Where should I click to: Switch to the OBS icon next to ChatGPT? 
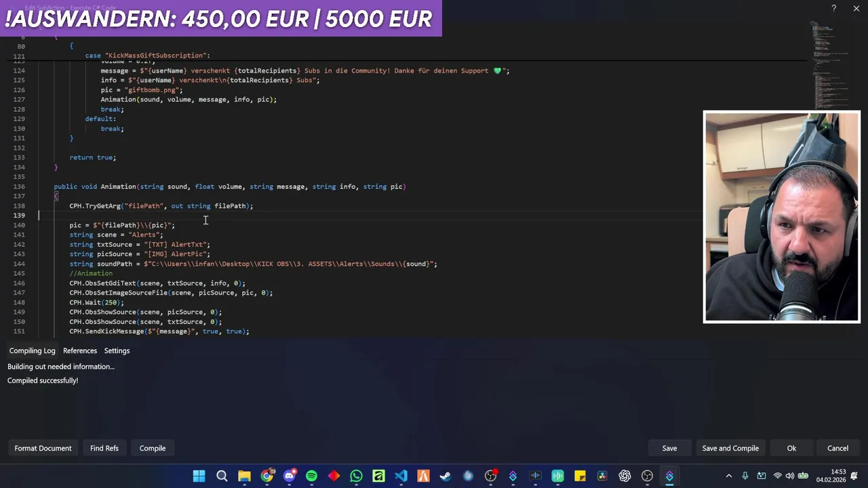[x=647, y=476]
